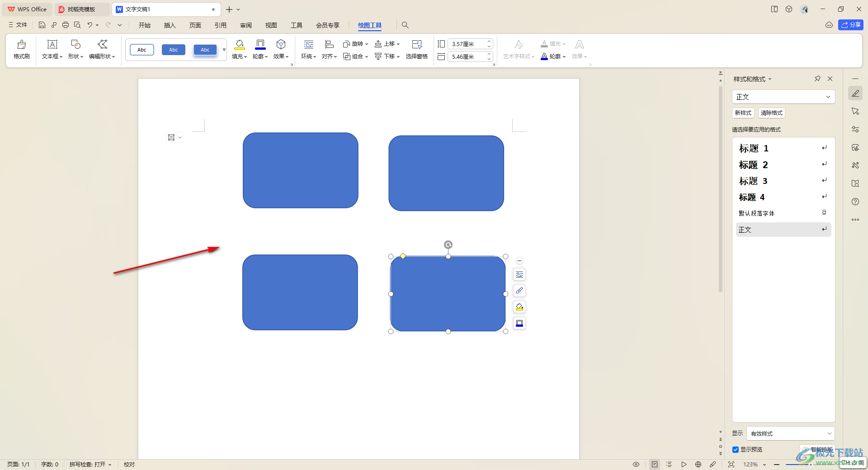Click the help question mark in right sidebar
Image resolution: width=868 pixels, height=470 pixels.
[855, 202]
